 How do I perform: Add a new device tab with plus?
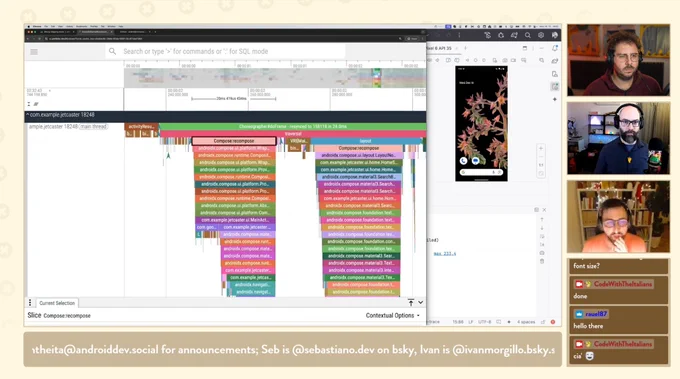[x=465, y=48]
